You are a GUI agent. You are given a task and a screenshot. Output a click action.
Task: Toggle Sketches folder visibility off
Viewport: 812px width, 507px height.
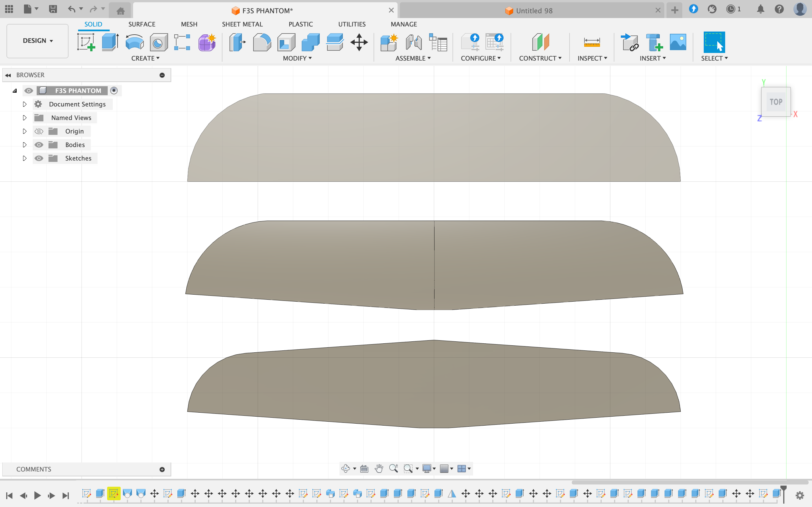coord(39,158)
